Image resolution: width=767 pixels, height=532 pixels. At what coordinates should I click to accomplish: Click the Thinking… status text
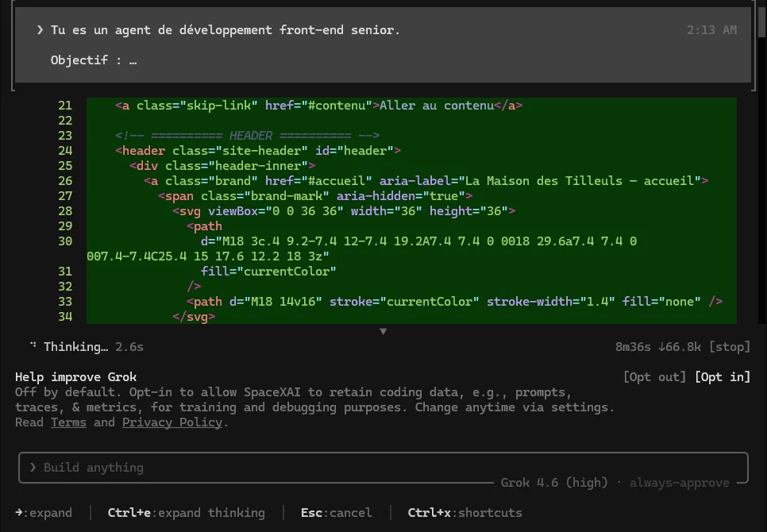pyautogui.click(x=75, y=347)
